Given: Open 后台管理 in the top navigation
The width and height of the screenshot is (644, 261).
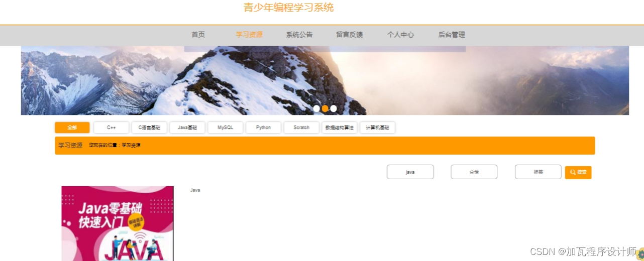Looking at the screenshot, I should (x=452, y=35).
